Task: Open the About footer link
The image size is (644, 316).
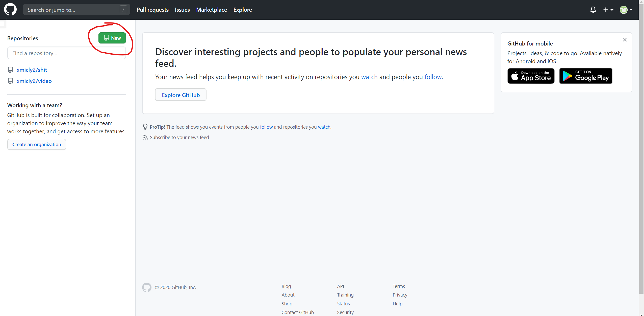Action: click(x=288, y=295)
